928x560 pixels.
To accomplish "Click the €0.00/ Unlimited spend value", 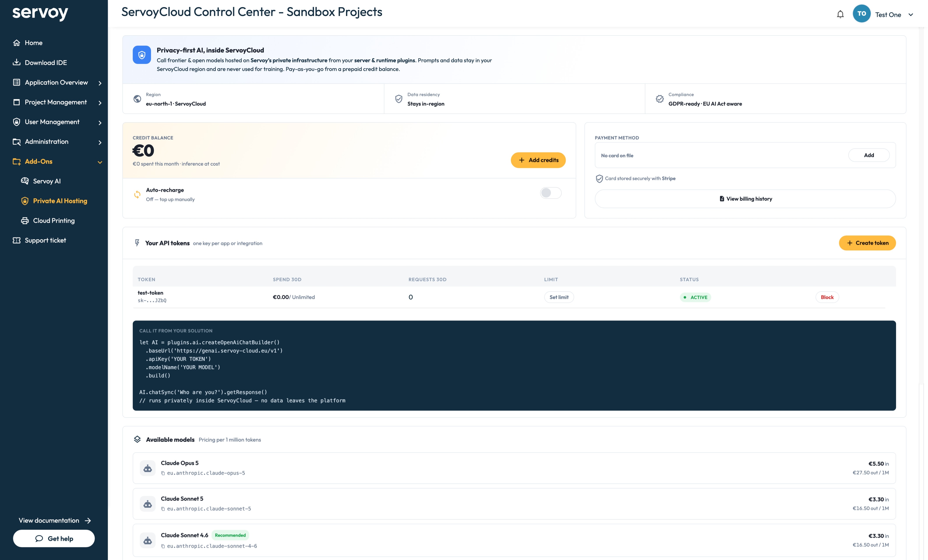I will [294, 297].
